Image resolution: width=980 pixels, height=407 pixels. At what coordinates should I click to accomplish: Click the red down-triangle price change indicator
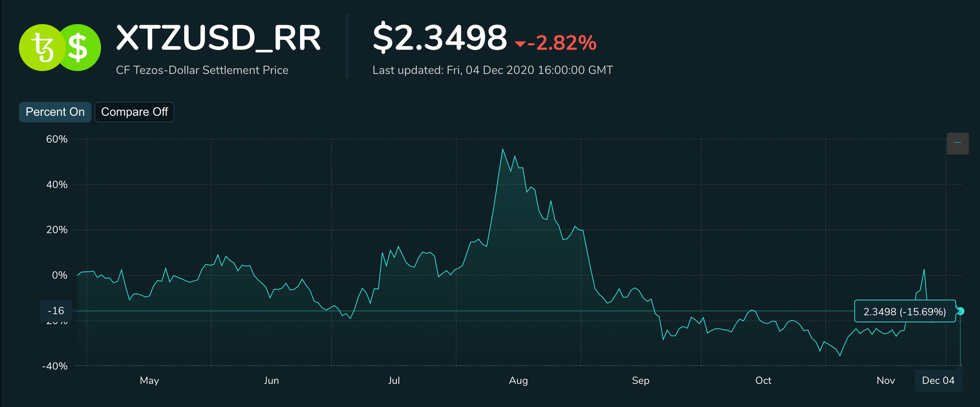point(520,44)
